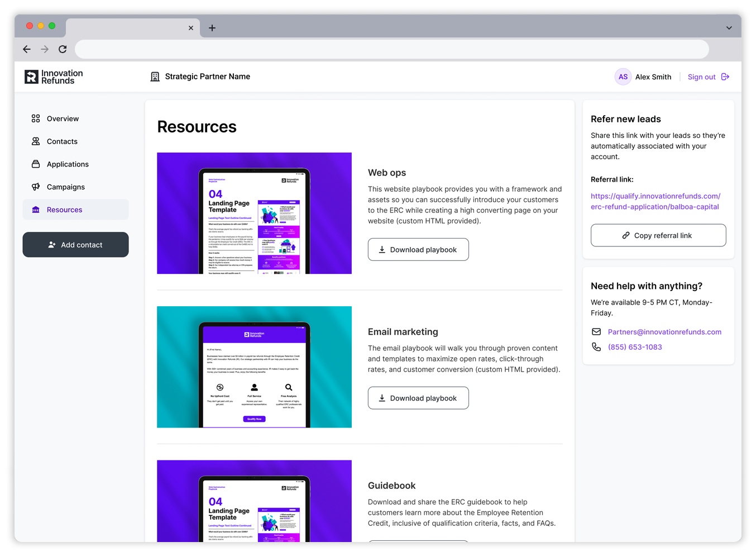756x556 pixels.
Task: Click the envelope icon for partner email
Action: pyautogui.click(x=596, y=332)
